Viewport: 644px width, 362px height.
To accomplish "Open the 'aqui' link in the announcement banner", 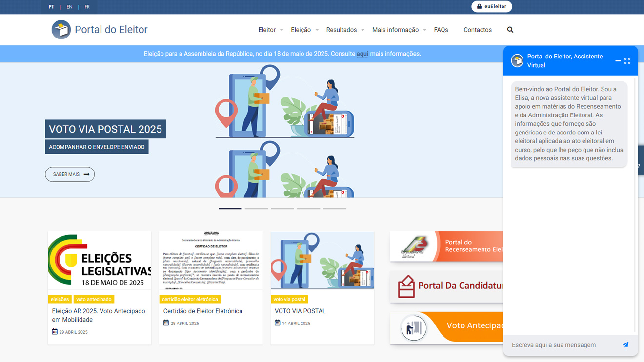I will pos(362,54).
